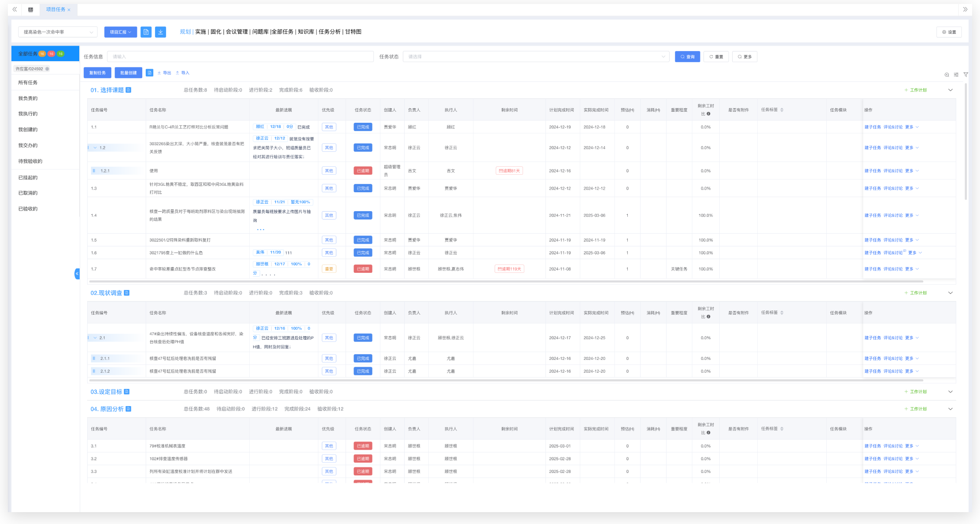980x524 pixels.
Task: Open the 会议管理 tab
Action: [x=237, y=32]
